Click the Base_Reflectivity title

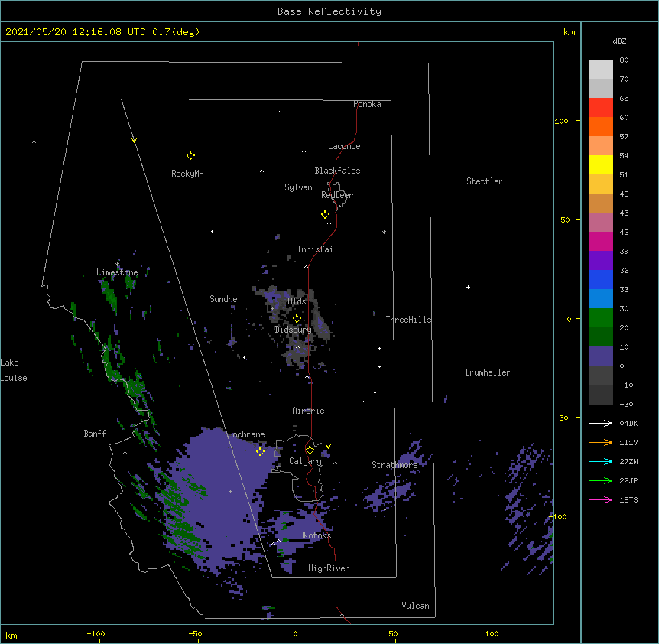pyautogui.click(x=329, y=11)
